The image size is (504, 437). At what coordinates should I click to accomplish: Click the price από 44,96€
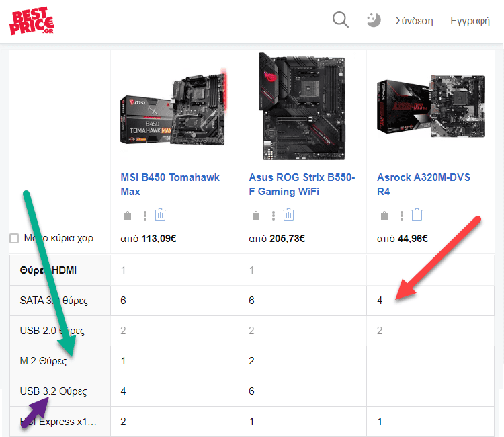[402, 239]
